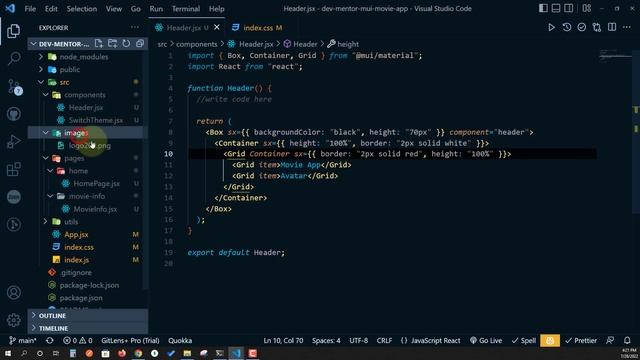Toggle primary side bar layout icon

[x=543, y=8]
